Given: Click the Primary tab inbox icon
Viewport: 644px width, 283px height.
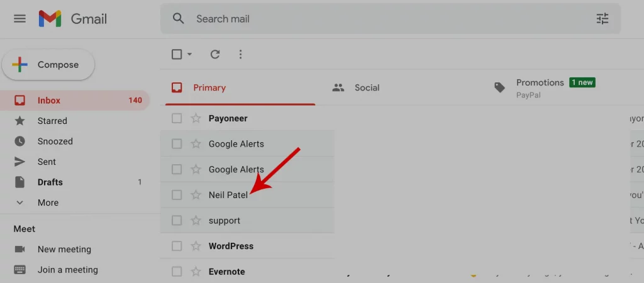Looking at the screenshot, I should click(177, 87).
